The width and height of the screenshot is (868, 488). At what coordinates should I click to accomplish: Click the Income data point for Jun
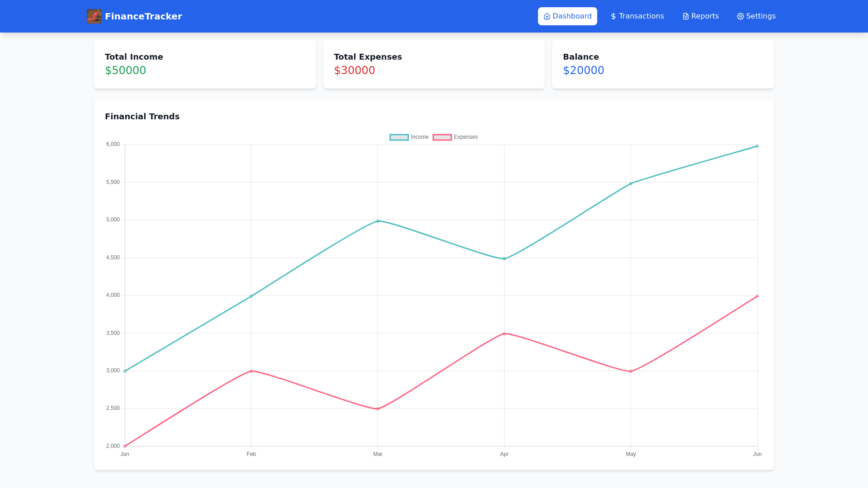click(757, 146)
